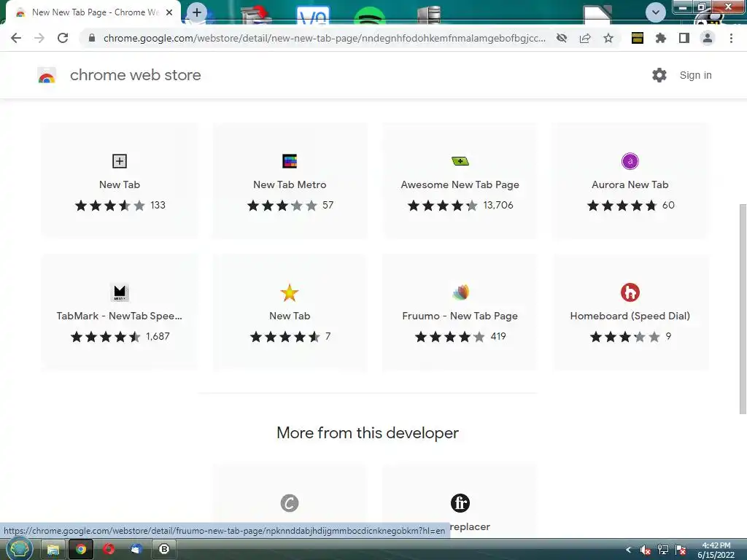Click the Homeboard red icon

[x=630, y=292]
